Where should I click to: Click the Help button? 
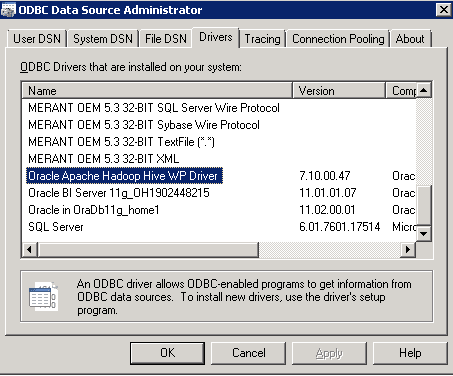coord(410,353)
